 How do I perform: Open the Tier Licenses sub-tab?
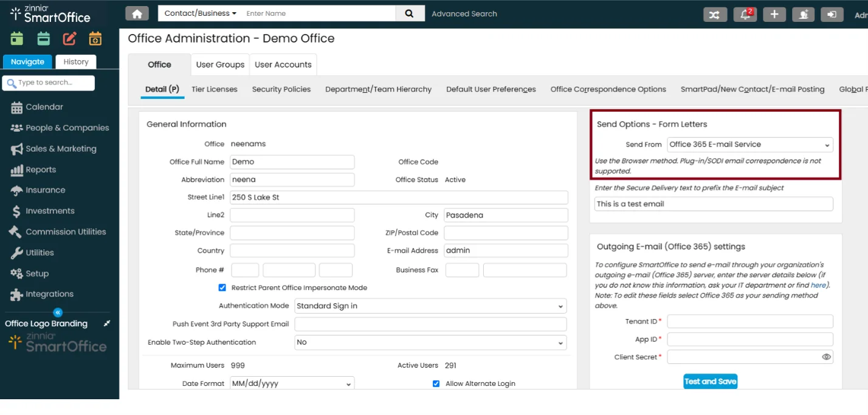215,89
